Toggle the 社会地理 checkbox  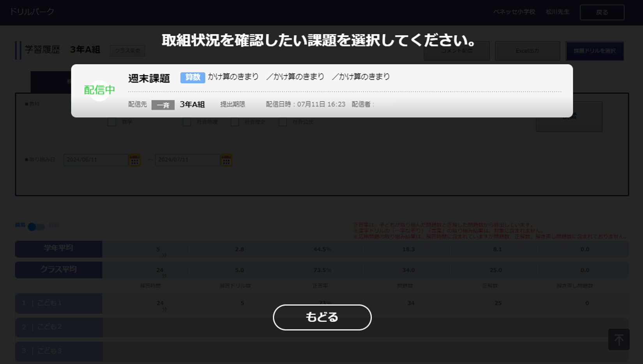pyautogui.click(x=187, y=122)
